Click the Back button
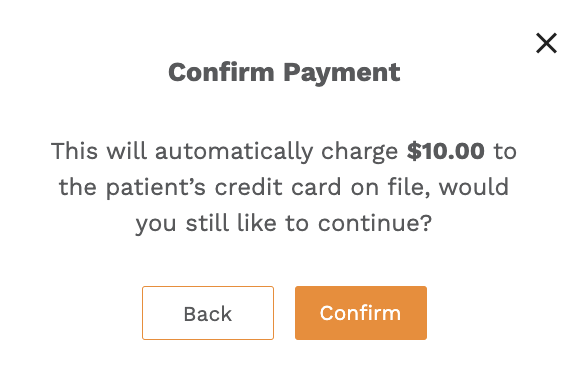 pyautogui.click(x=208, y=313)
